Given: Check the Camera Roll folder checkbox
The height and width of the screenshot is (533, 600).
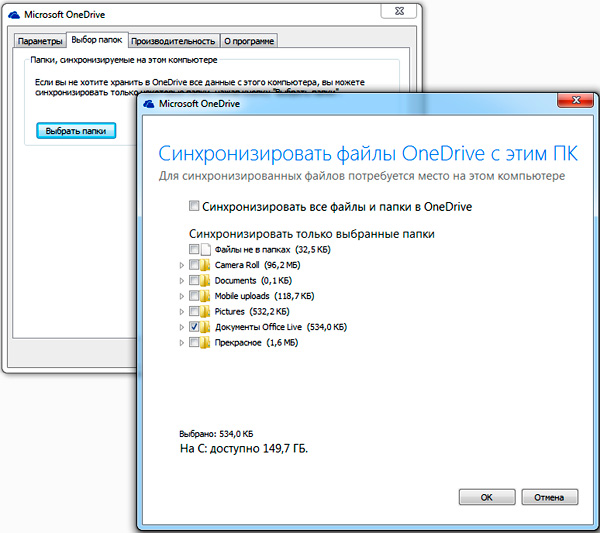Looking at the screenshot, I should click(x=193, y=265).
